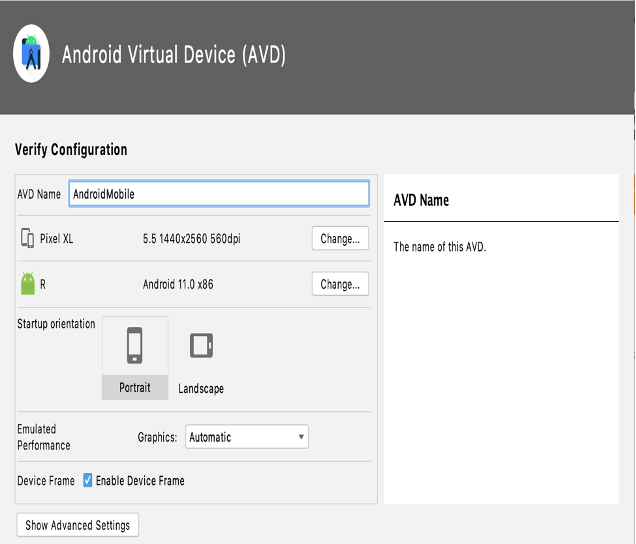Choose the Landscape orientation label
The image size is (636, 544).
[201, 389]
